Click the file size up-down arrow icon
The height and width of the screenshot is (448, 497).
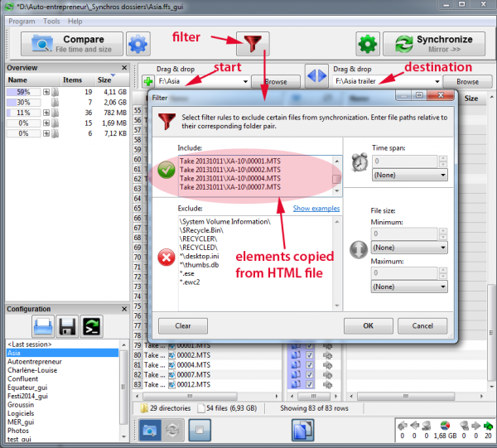point(359,249)
